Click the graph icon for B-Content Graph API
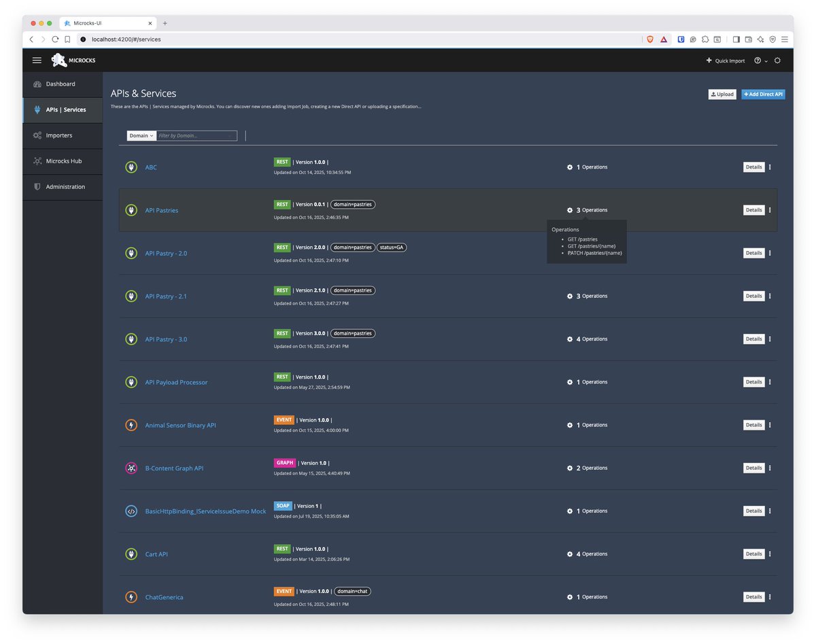This screenshot has height=644, width=816. pyautogui.click(x=131, y=468)
